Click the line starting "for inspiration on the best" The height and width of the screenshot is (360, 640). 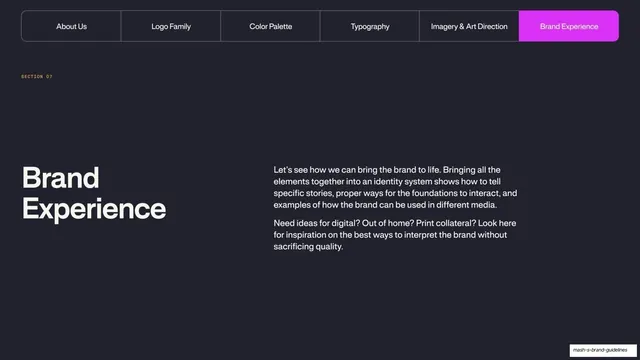[390, 235]
